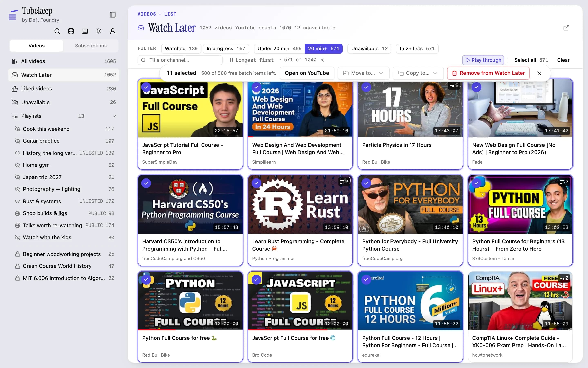The image size is (588, 368).
Task: Filter by Unavailable 12
Action: coord(369,49)
